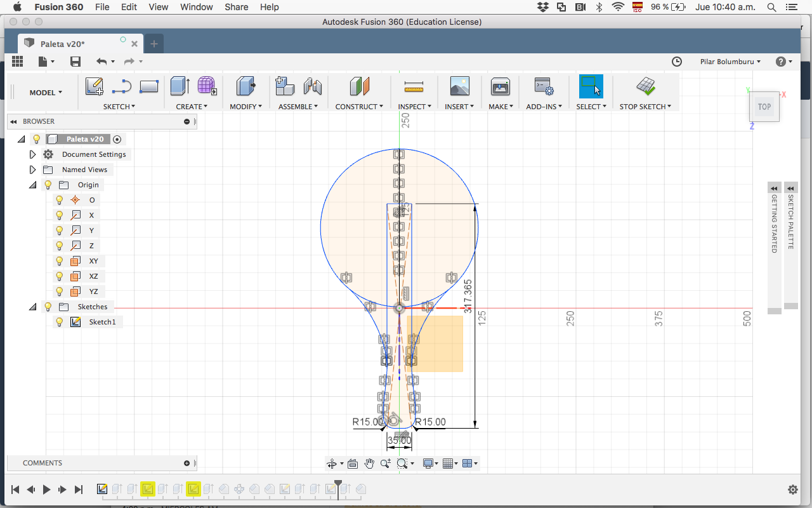Screen dimensions: 812x508
Task: Click the New Component assemble icon
Action: click(x=285, y=86)
